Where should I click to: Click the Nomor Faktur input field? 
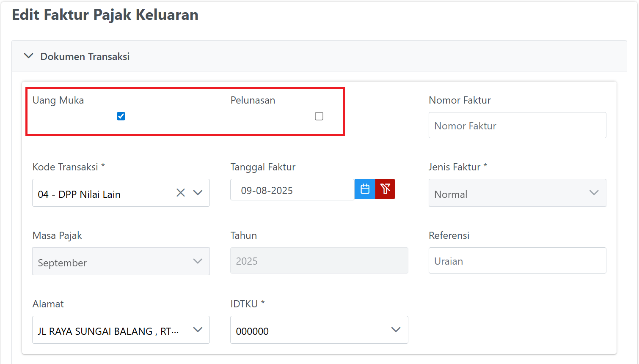[517, 125]
